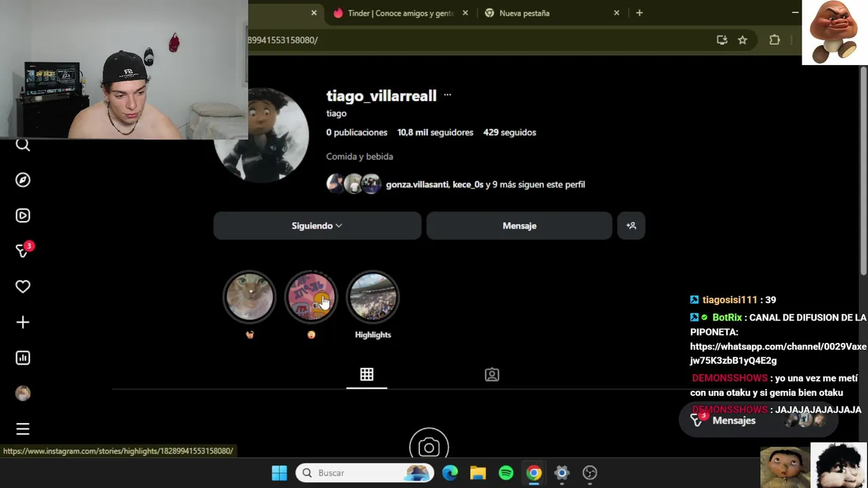This screenshot has width=868, height=488.
Task: Open OBS Studio from taskbar
Action: coord(590,473)
